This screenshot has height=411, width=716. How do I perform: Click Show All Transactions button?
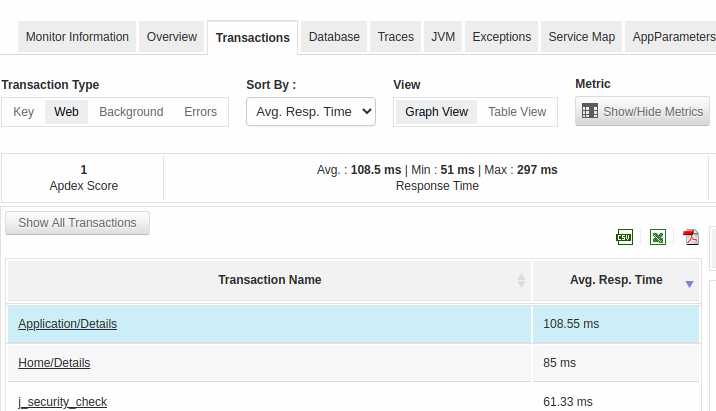pyautogui.click(x=77, y=223)
